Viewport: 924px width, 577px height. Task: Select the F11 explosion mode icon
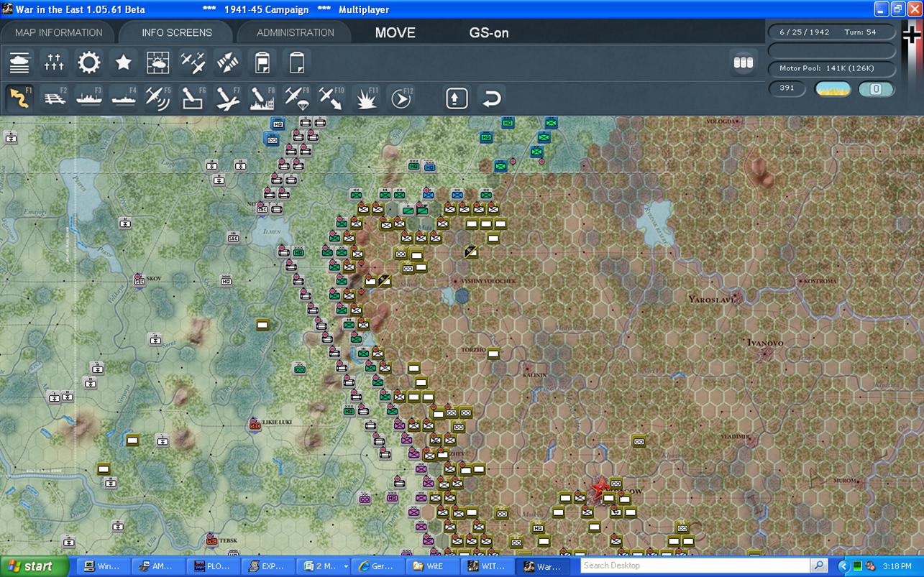click(366, 98)
